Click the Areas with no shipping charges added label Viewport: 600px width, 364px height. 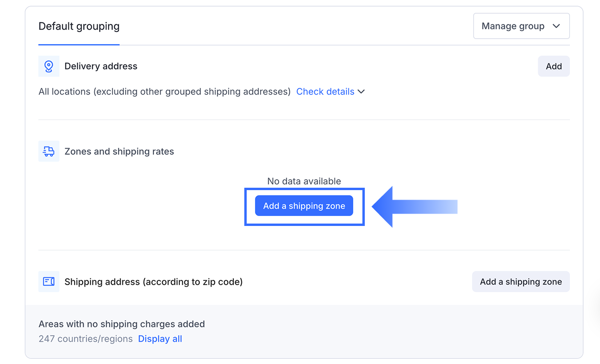[x=121, y=324]
